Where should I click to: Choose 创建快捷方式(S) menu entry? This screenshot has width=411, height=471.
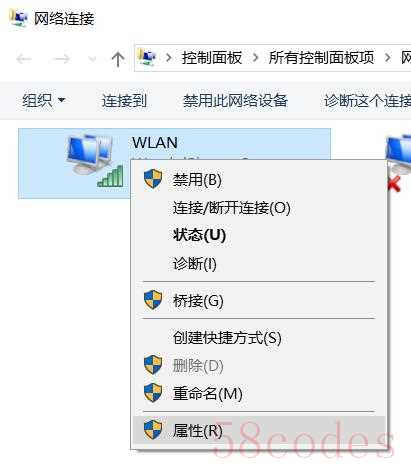point(227,337)
